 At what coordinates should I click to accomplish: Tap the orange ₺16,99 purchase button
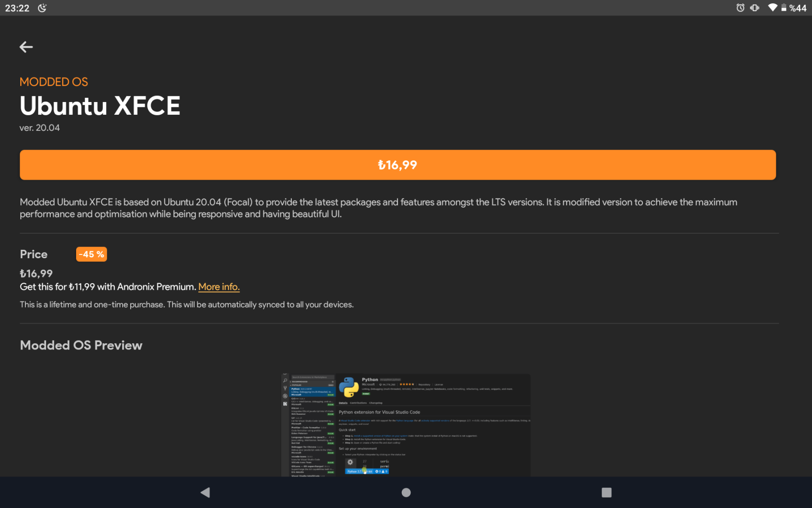pos(398,165)
